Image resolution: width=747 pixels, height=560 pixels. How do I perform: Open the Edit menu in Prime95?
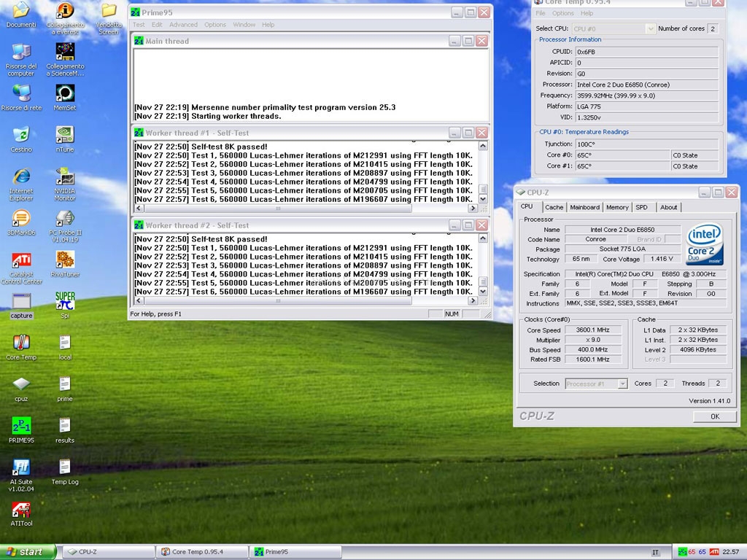157,25
